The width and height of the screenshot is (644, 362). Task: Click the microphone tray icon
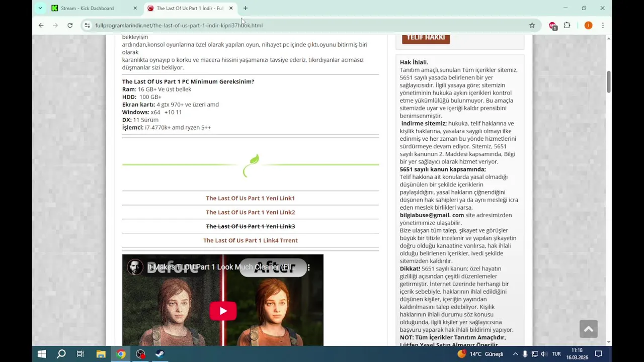pyautogui.click(x=525, y=354)
